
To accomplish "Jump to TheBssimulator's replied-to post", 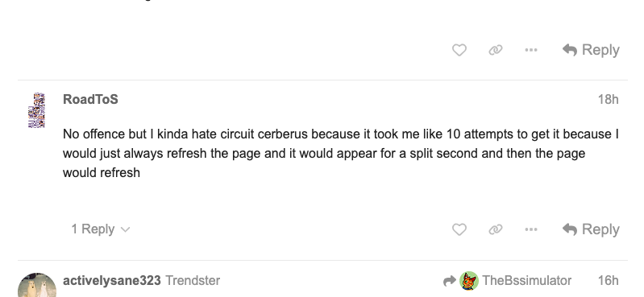I will pos(526,281).
